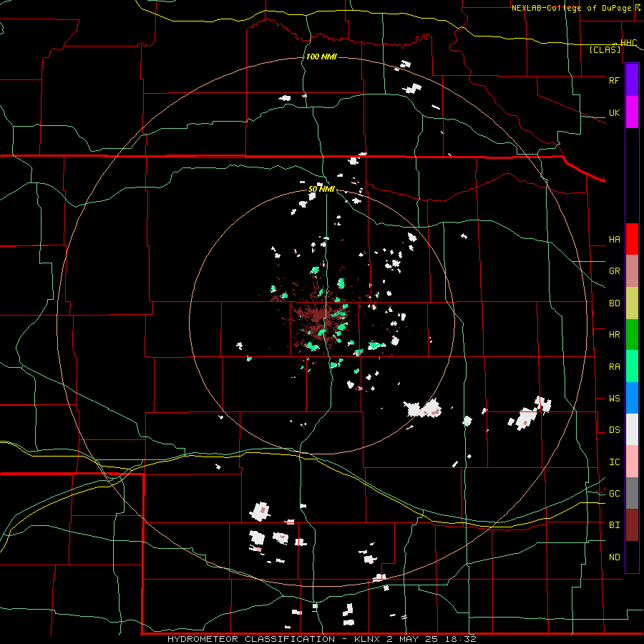Click the "WS" legend label

click(614, 398)
